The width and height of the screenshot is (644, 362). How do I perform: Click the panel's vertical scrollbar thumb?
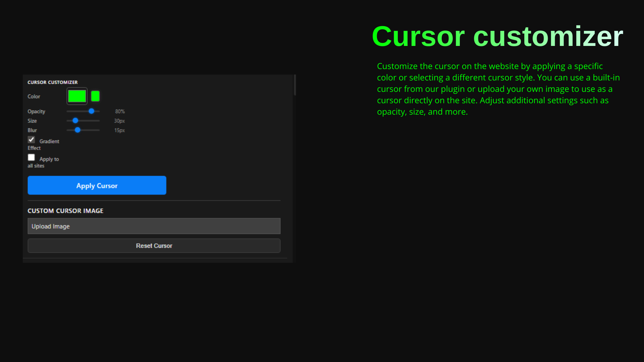pyautogui.click(x=295, y=85)
